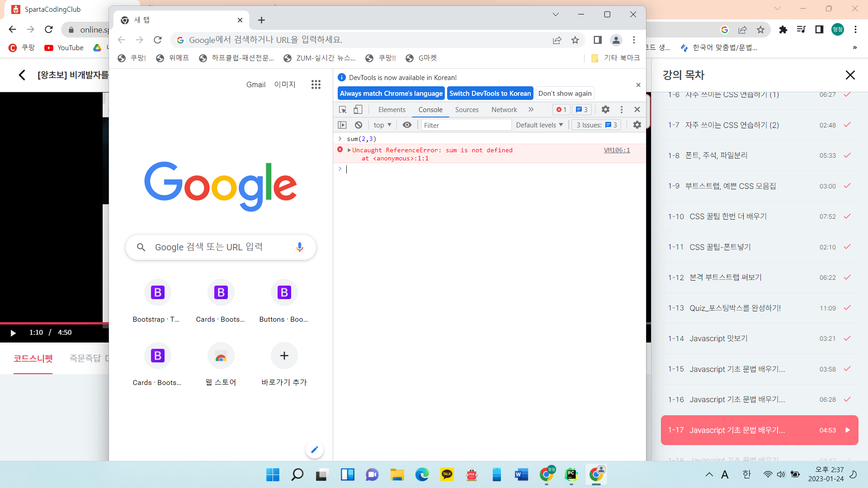The height and width of the screenshot is (488, 868).
Task: Select the 코드스니펫 tab
Action: (x=33, y=359)
